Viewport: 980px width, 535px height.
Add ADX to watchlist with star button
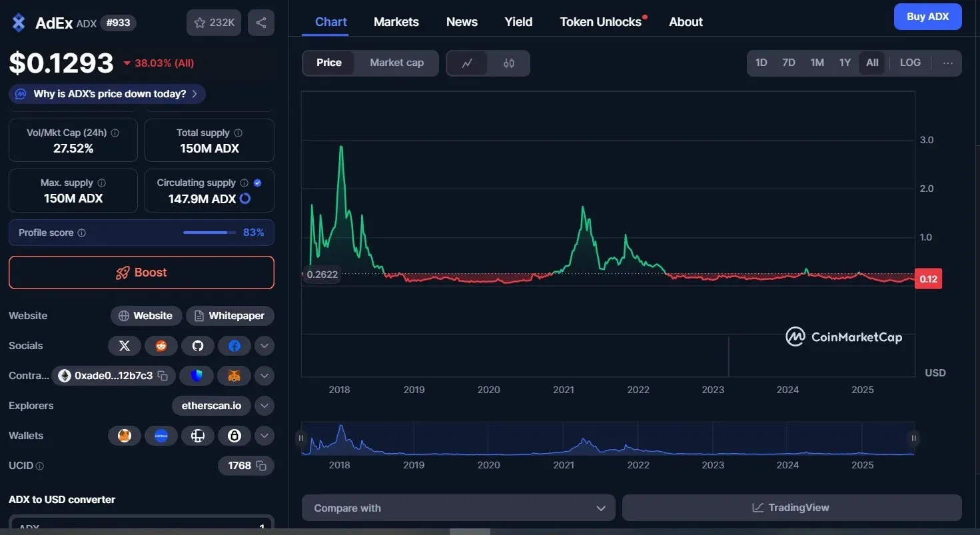(214, 23)
